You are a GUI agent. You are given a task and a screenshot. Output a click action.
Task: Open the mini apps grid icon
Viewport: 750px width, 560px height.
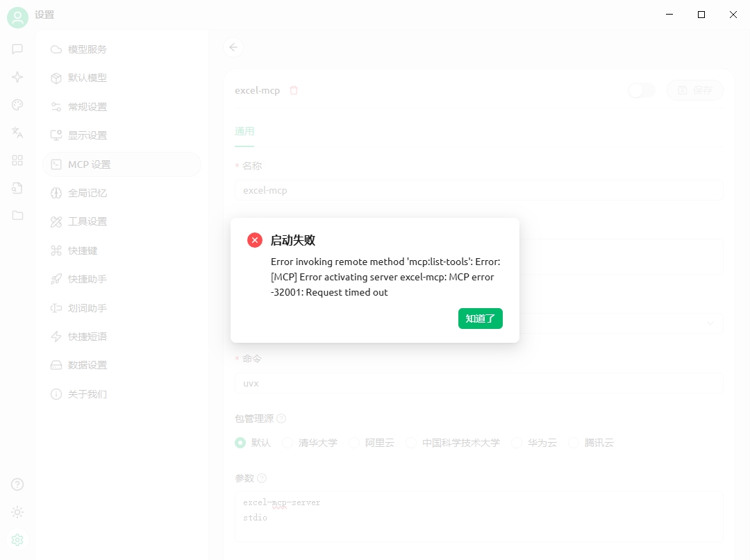point(17,160)
